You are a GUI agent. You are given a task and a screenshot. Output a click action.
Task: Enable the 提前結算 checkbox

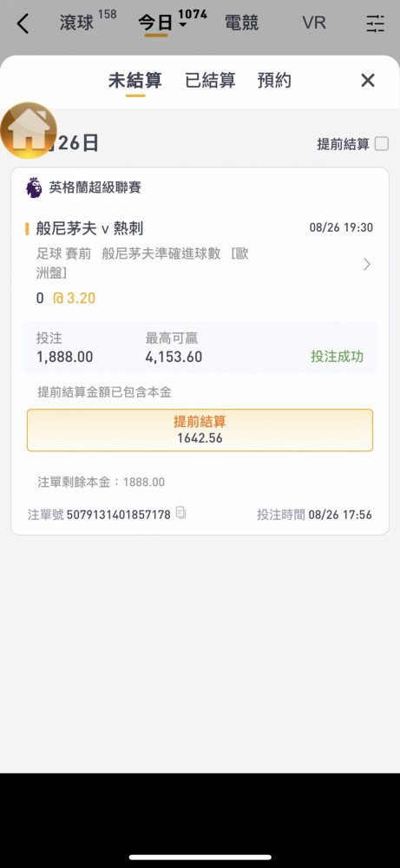[x=382, y=144]
